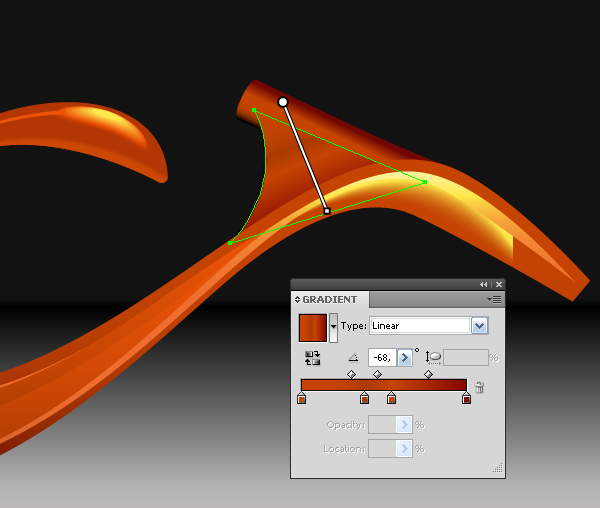Open the gradient presets dropdown arrow
Viewport: 600px width, 508px height.
point(333,327)
